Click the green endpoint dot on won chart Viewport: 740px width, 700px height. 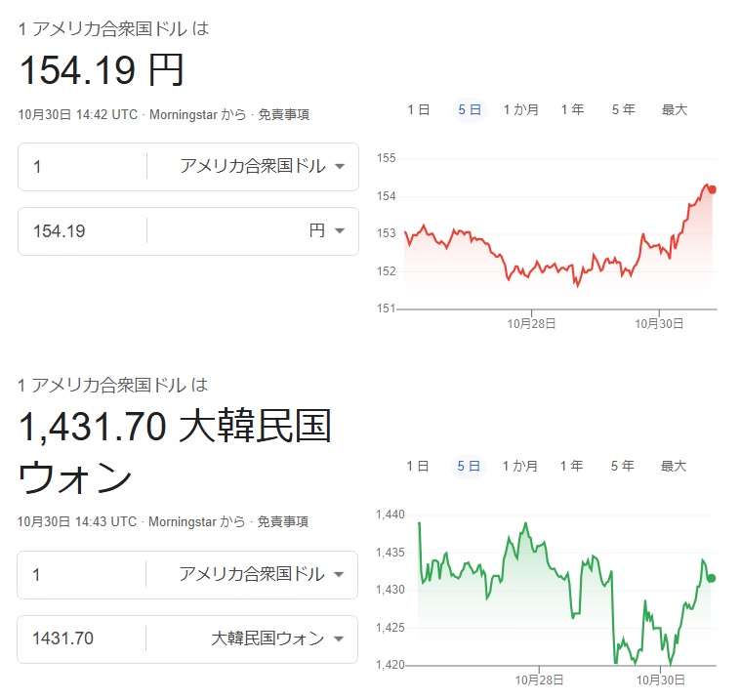click(711, 578)
